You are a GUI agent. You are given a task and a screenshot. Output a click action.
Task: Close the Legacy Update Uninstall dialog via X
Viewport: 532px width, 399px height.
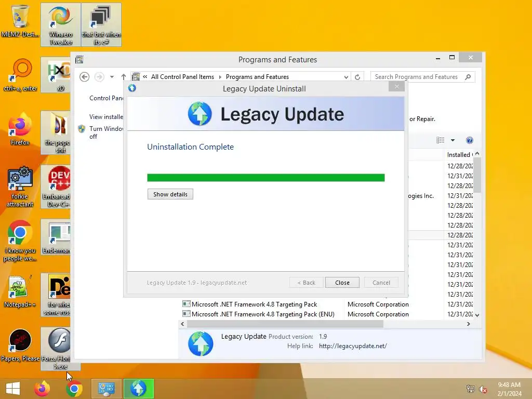[396, 87]
